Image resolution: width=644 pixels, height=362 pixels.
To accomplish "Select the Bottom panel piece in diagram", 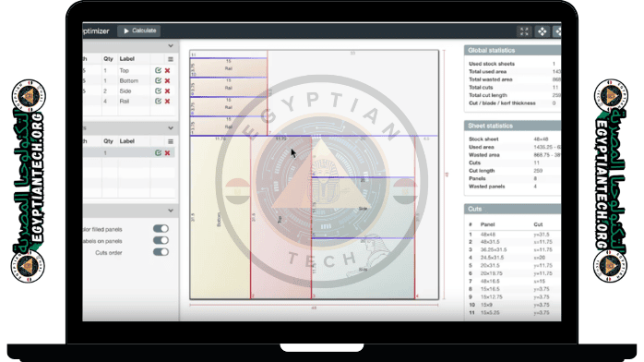I will (221, 218).
